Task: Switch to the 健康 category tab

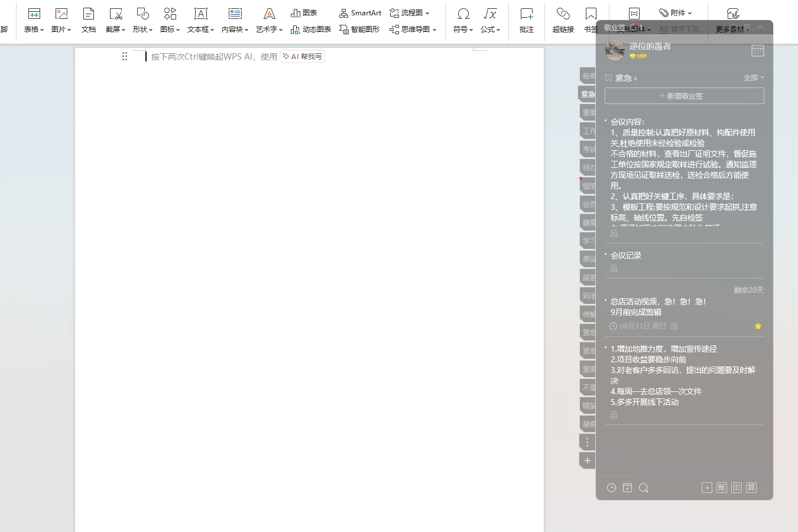Action: (588, 222)
